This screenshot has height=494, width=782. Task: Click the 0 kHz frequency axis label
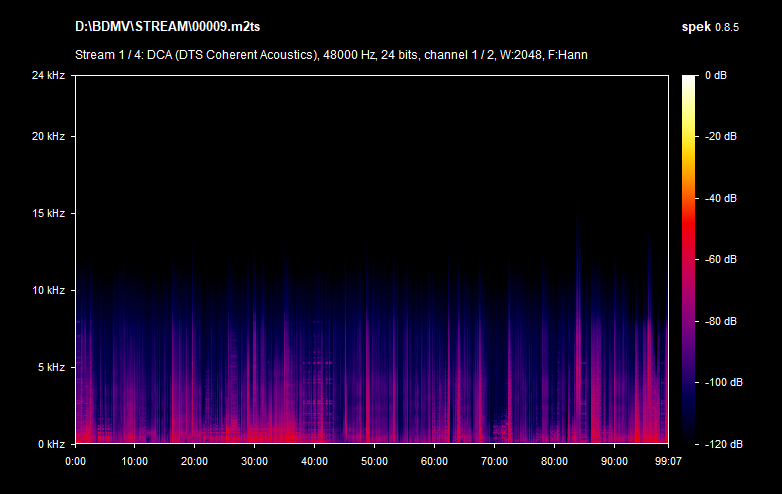50,443
